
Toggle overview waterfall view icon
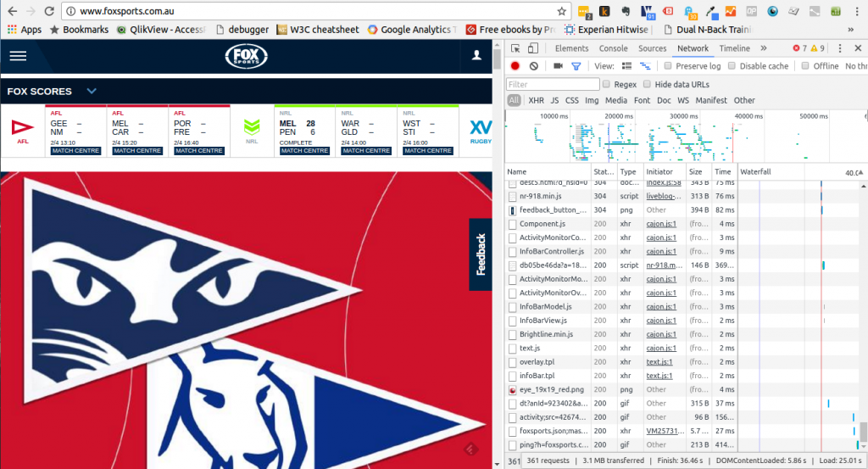click(x=645, y=66)
